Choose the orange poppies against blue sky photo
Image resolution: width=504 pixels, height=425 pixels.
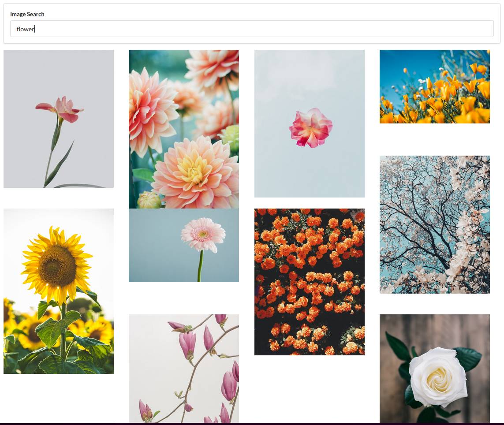click(434, 86)
